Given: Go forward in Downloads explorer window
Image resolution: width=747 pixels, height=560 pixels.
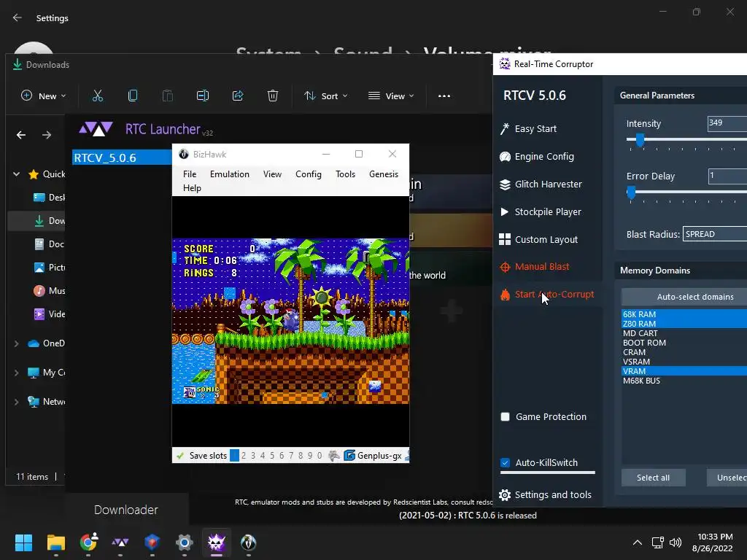Looking at the screenshot, I should point(46,135).
